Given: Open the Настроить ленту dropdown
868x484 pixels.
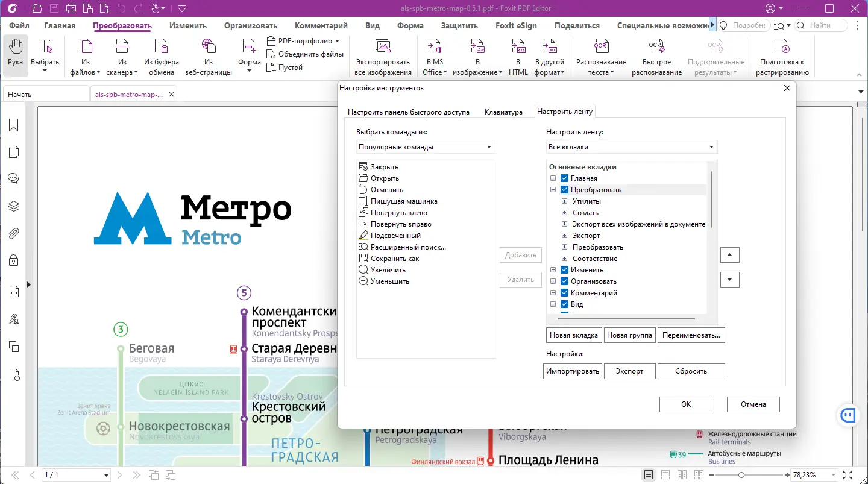Looking at the screenshot, I should (x=632, y=147).
